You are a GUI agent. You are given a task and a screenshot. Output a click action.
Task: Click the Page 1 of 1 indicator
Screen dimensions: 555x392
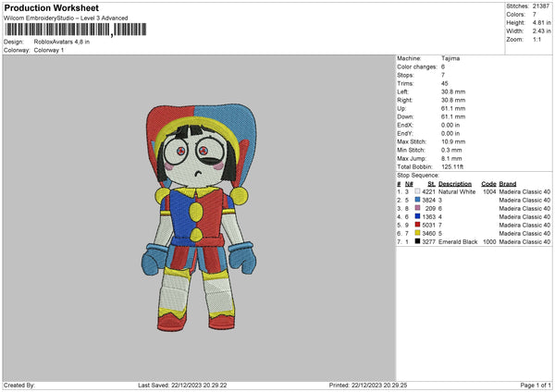pyautogui.click(x=536, y=386)
